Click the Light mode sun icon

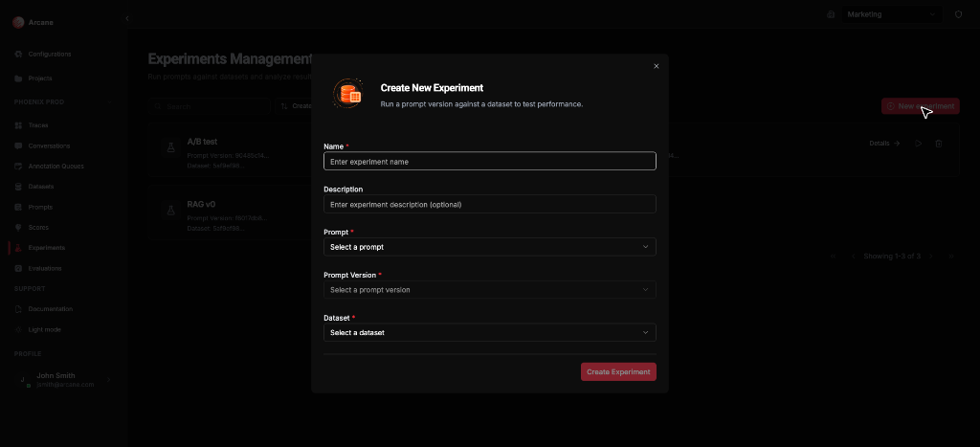(x=18, y=329)
